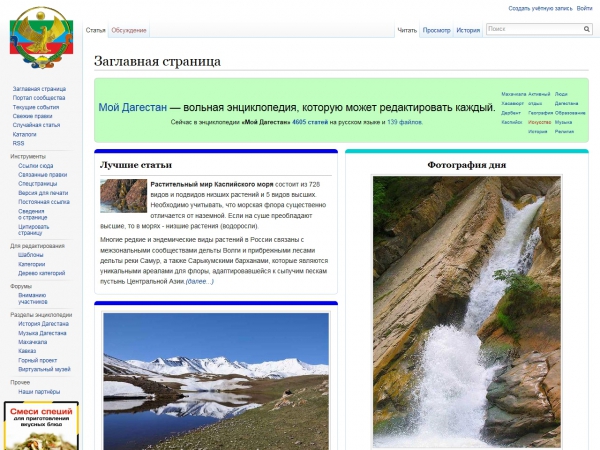Screen dimensions: 600x450
Task: Open Горный проект link
Action: coord(38,360)
